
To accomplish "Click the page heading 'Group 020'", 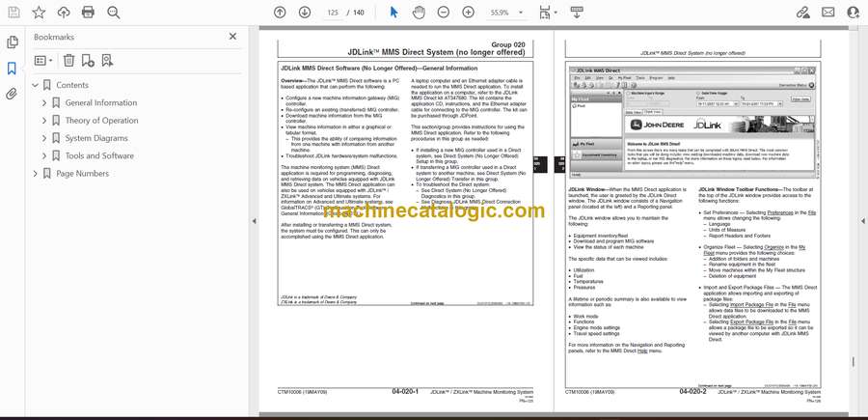I will pyautogui.click(x=508, y=44).
